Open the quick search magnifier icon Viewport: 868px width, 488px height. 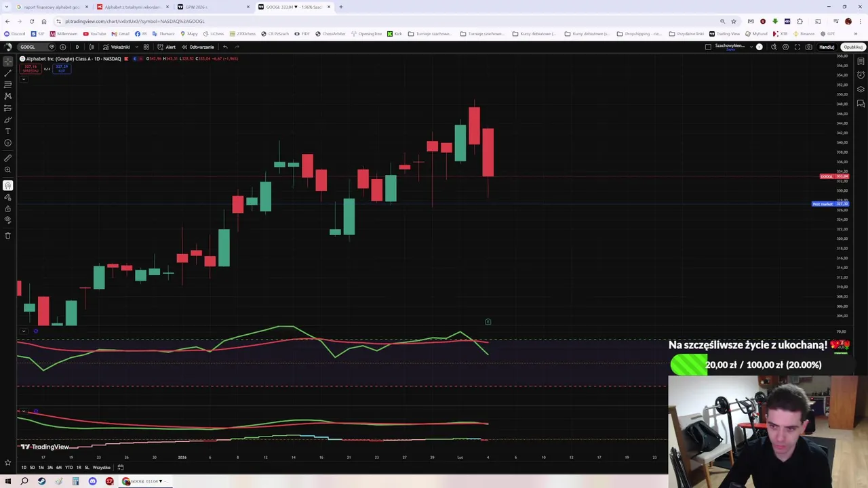point(774,47)
